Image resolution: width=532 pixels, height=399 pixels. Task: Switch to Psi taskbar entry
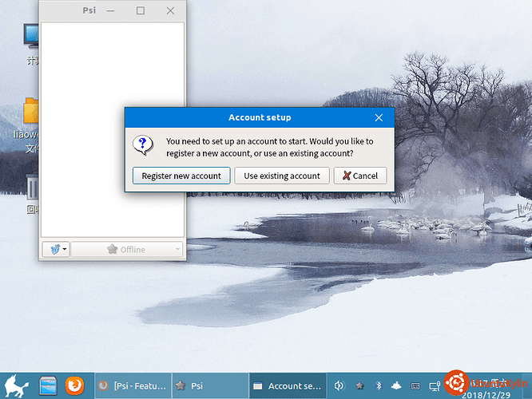[210, 385]
